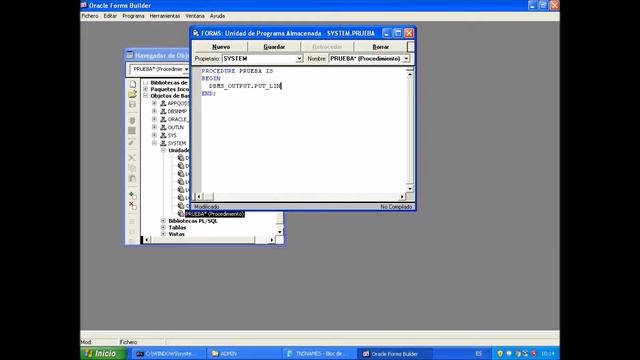
Task: Open the Herramientas menu
Action: point(164,16)
